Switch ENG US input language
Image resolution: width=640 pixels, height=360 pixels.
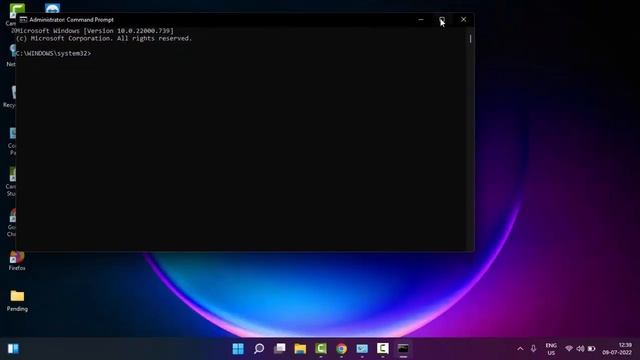click(551, 349)
